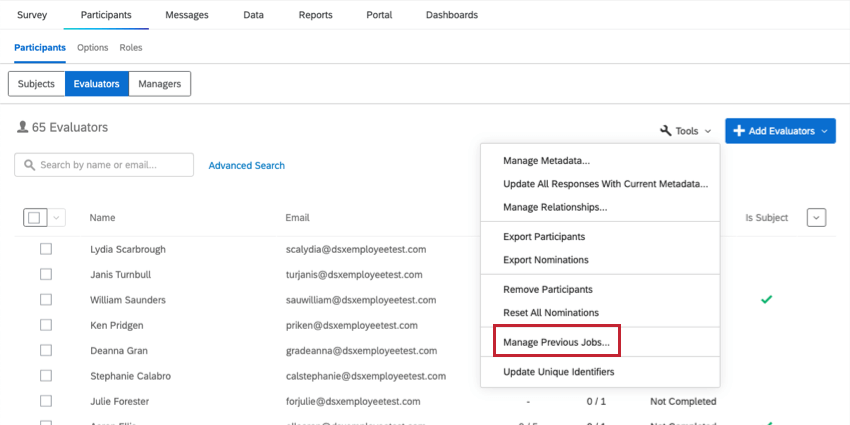Click the evaluators person icon
The image size is (850, 425).
(x=23, y=128)
